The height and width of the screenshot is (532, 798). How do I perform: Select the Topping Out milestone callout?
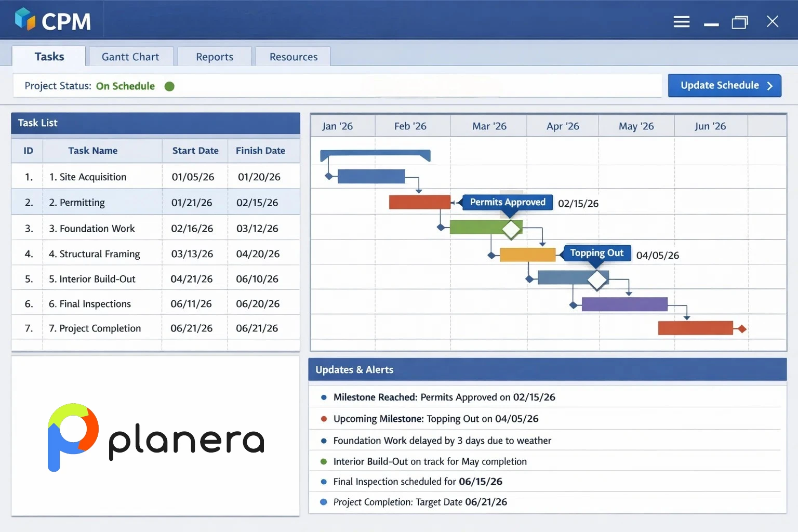point(596,253)
